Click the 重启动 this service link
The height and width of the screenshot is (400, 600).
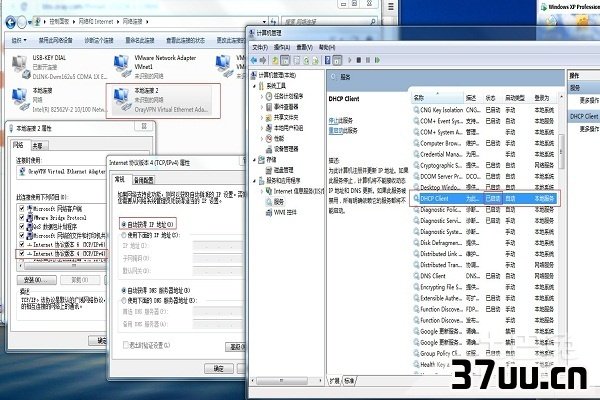336,131
